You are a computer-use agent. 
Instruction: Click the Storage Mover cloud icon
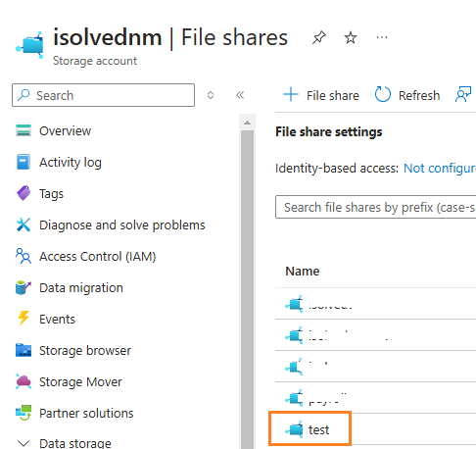[x=24, y=381]
